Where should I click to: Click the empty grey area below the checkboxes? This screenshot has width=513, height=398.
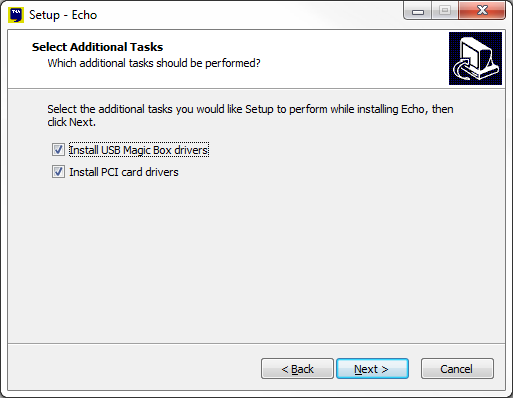257,260
